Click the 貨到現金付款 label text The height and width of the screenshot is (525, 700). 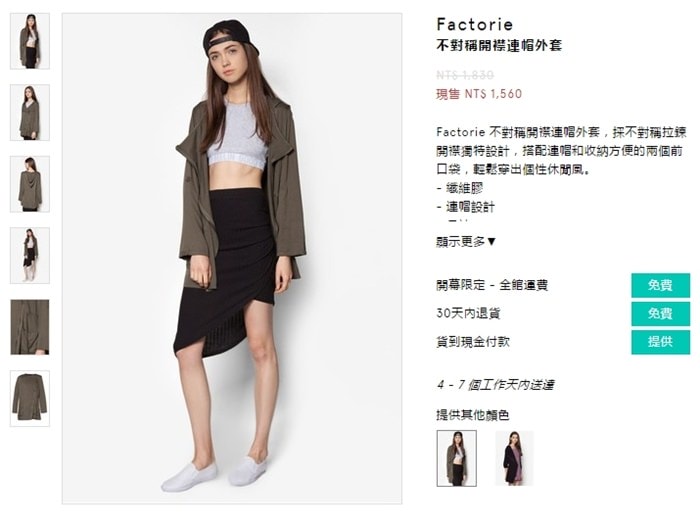(x=473, y=342)
